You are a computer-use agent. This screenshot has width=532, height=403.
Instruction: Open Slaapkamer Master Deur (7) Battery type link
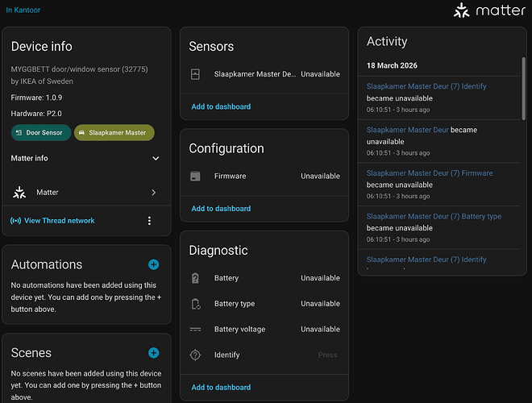coord(434,217)
